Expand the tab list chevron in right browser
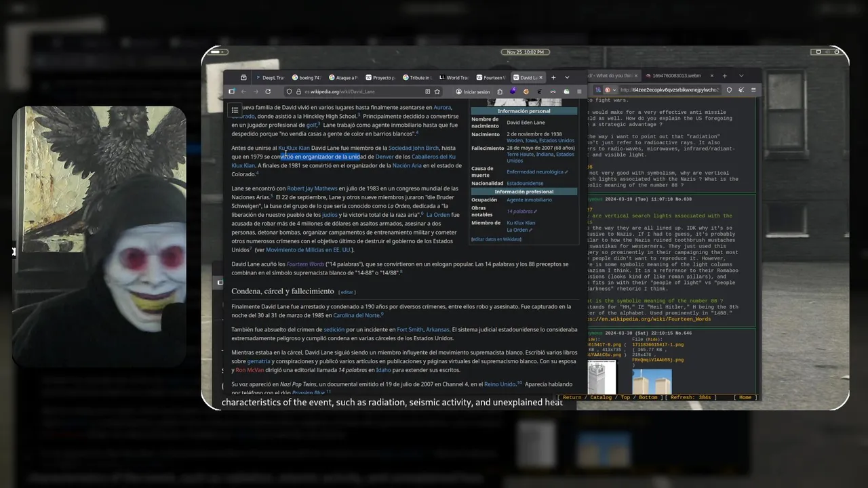Viewport: 868px width, 488px height. (x=741, y=76)
